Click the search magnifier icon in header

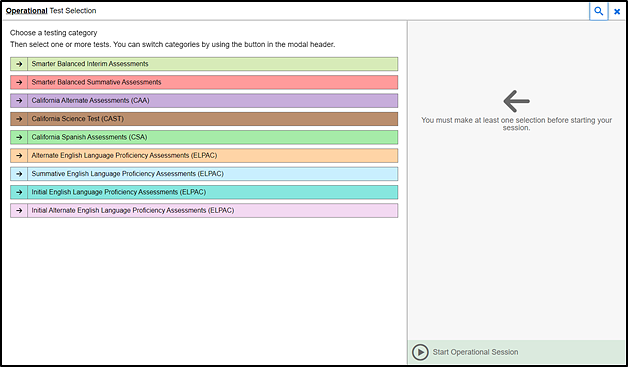[598, 11]
